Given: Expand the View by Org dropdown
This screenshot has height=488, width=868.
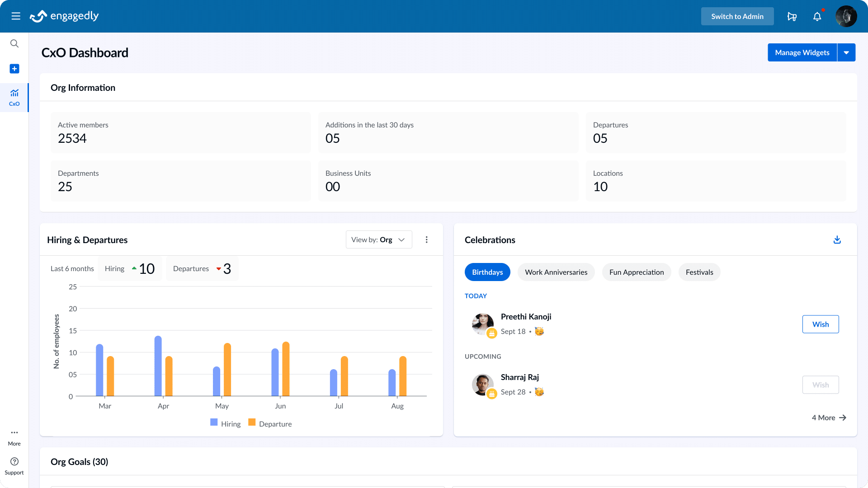Looking at the screenshot, I should (378, 240).
